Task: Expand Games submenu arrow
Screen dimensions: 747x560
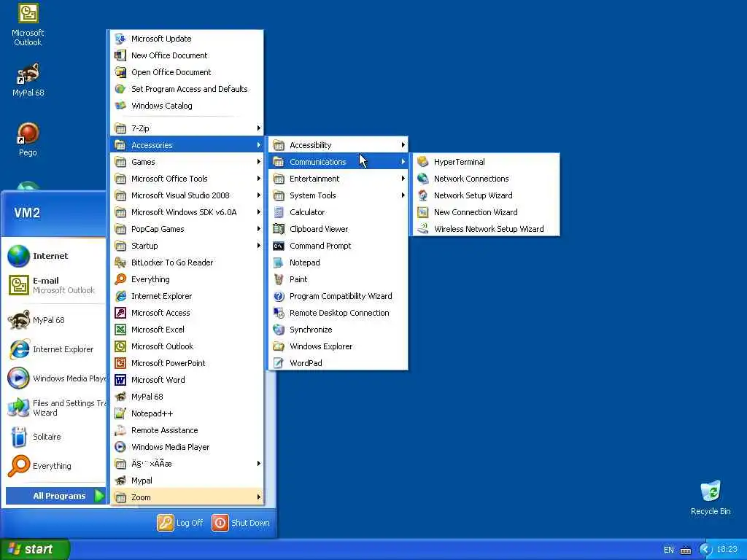Action: pos(259,162)
